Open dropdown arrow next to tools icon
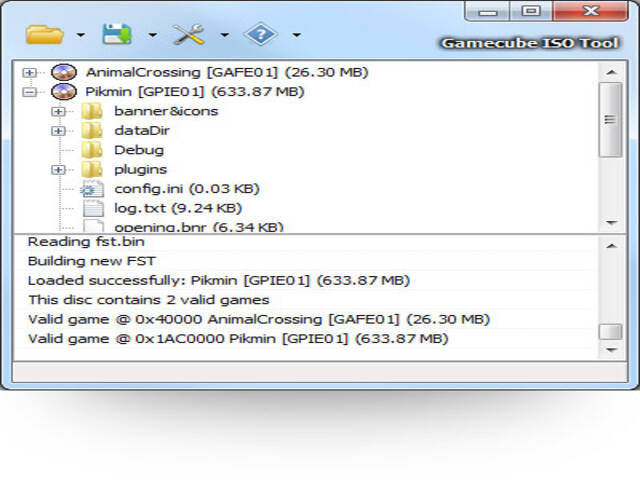 (x=224, y=36)
